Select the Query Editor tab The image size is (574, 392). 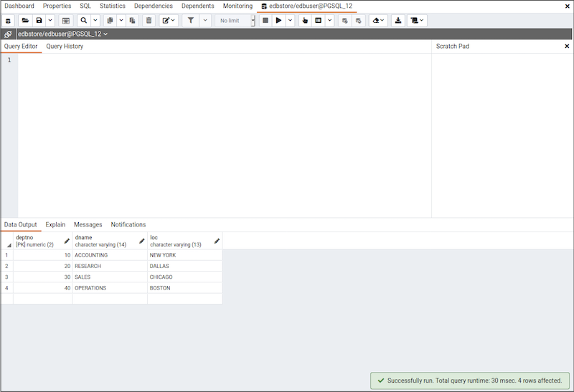coord(21,46)
